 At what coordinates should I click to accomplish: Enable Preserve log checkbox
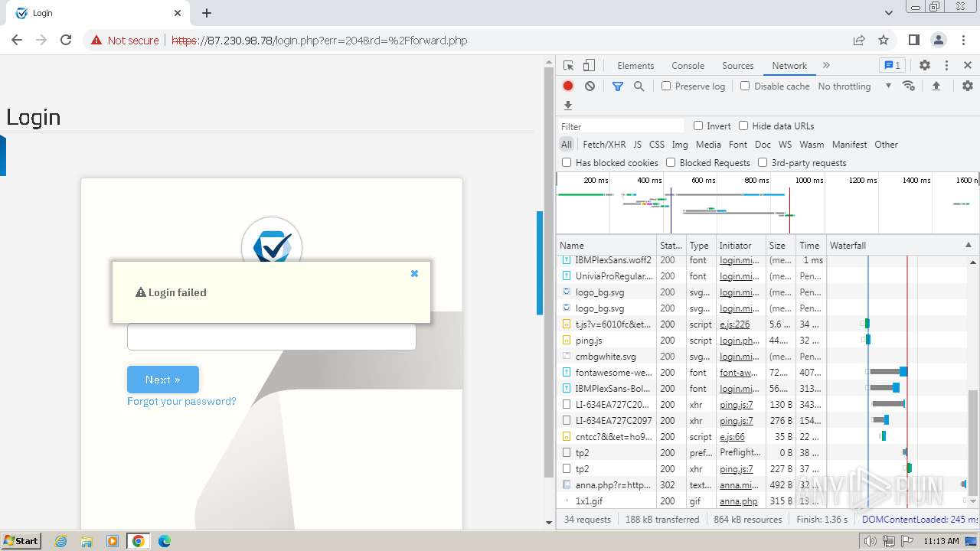666,86
